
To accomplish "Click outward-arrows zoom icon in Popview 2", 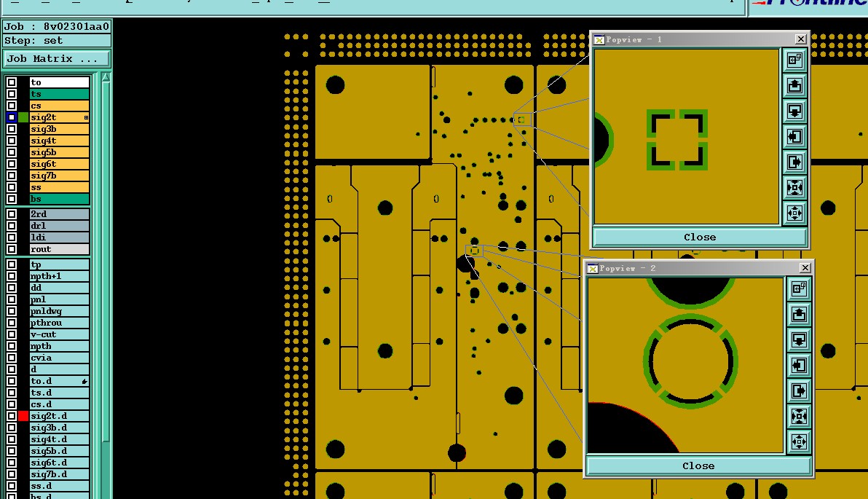I will point(799,441).
